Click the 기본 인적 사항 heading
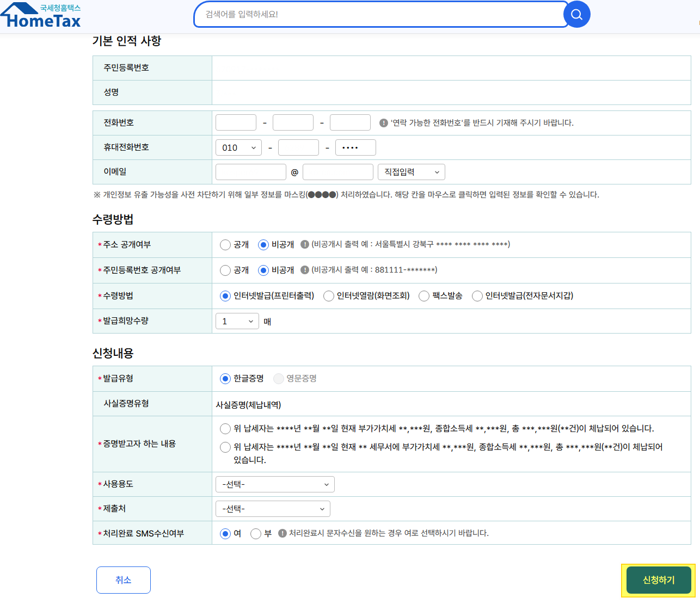Viewport: 700px width, 604px height. pyautogui.click(x=127, y=41)
